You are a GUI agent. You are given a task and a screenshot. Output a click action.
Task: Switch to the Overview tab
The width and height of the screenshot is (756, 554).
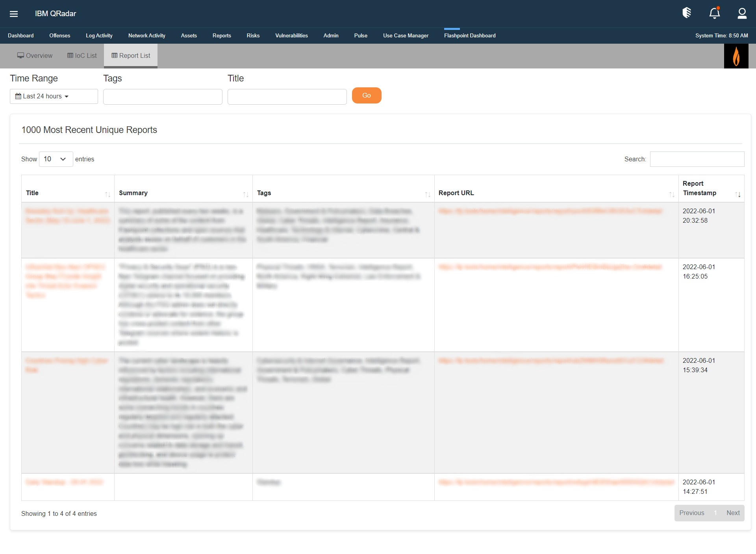(35, 56)
